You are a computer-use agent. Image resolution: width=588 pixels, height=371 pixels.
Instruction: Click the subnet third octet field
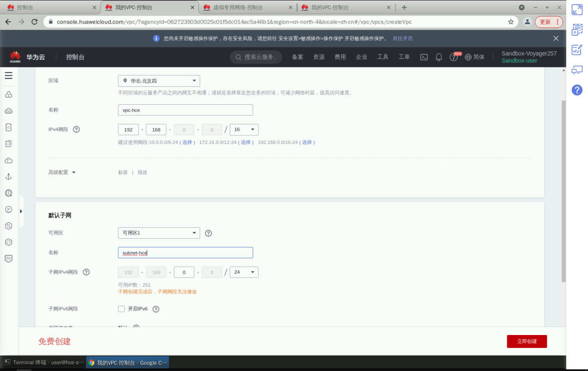[x=184, y=272]
